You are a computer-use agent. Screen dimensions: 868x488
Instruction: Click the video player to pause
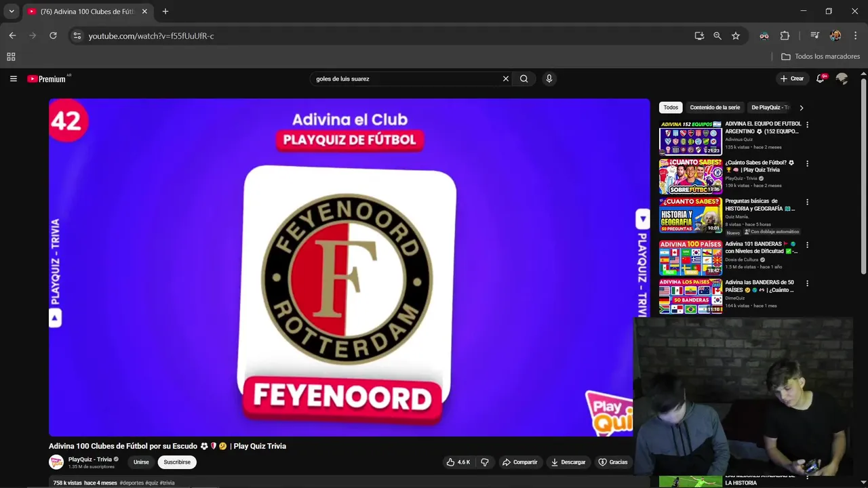point(349,268)
